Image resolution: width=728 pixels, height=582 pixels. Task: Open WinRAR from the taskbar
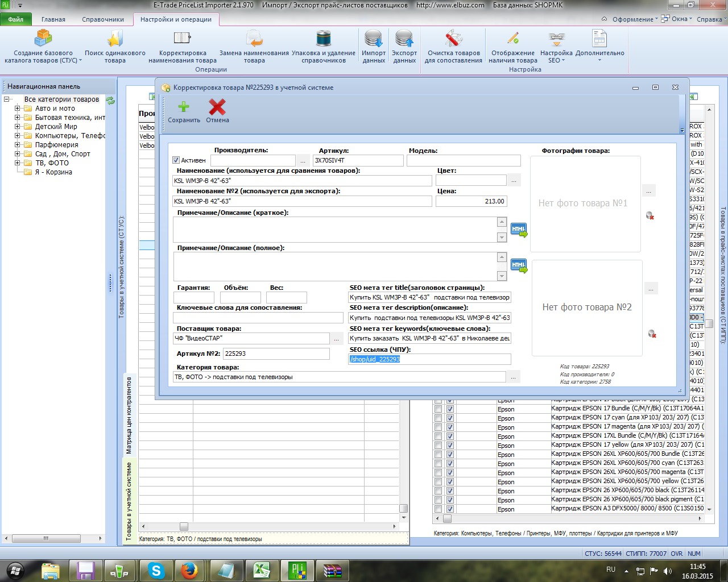point(332,570)
